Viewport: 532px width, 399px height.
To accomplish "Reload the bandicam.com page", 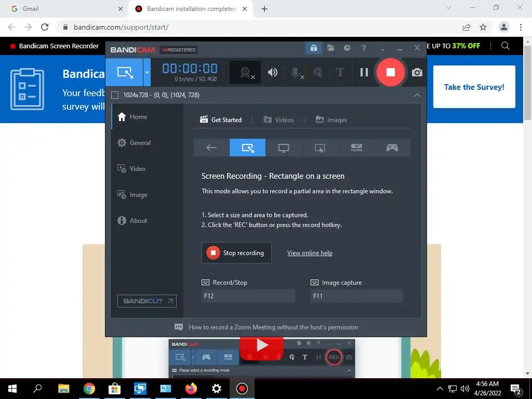I will pos(45,27).
